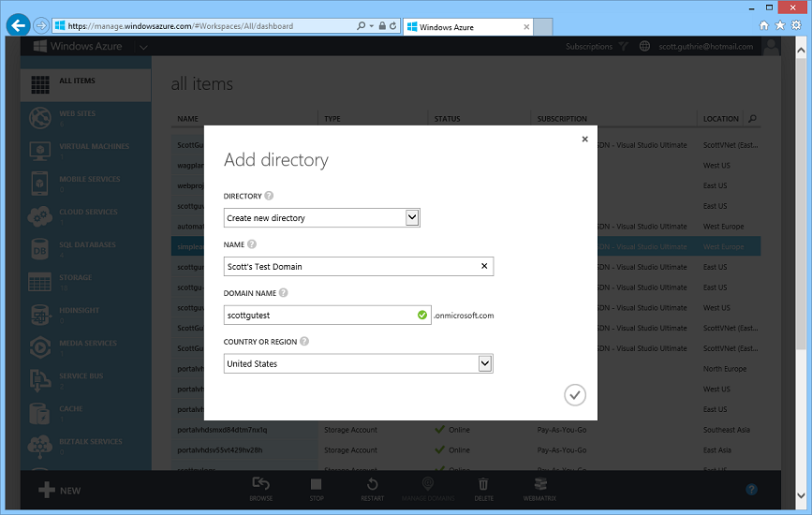Image resolution: width=812 pixels, height=515 pixels.
Task: Open Service Bus in sidebar
Action: [x=85, y=380]
